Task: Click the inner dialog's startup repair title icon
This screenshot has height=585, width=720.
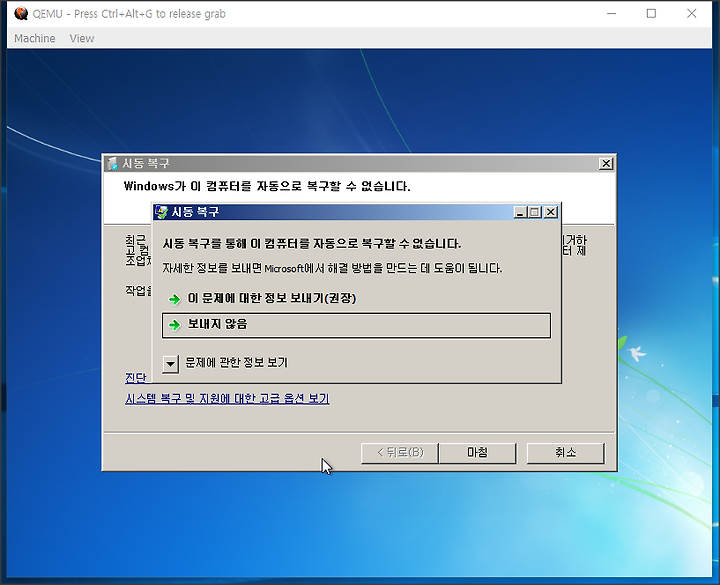Action: [161, 212]
